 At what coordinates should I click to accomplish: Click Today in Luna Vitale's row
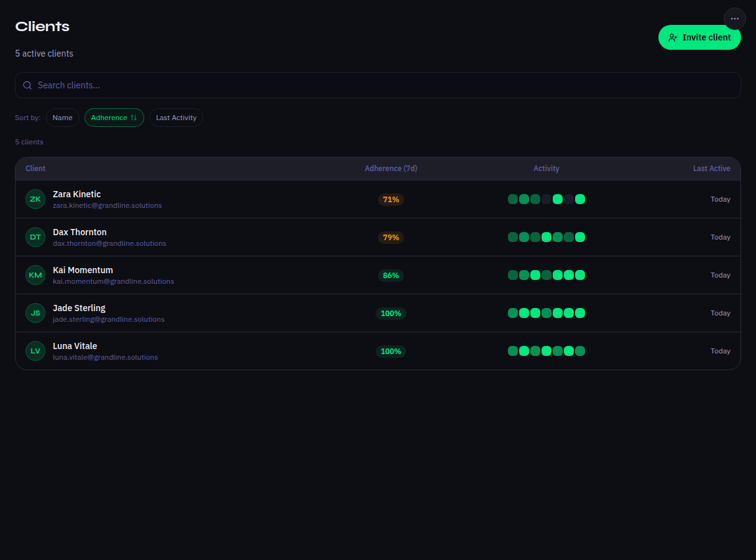[x=721, y=351]
